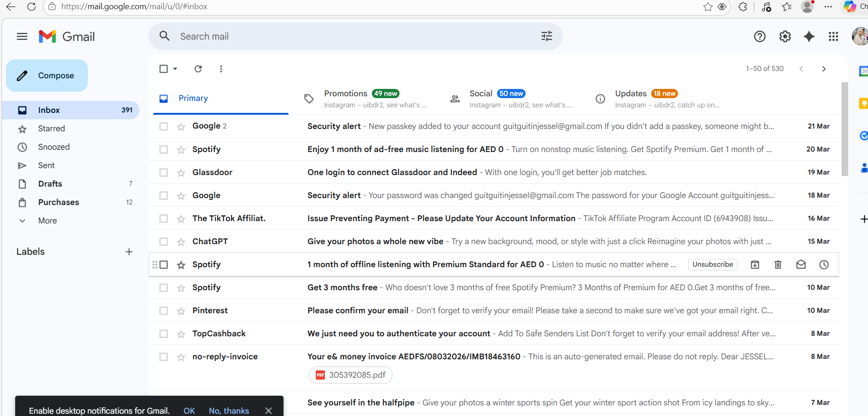Refresh the inbox

coord(198,69)
